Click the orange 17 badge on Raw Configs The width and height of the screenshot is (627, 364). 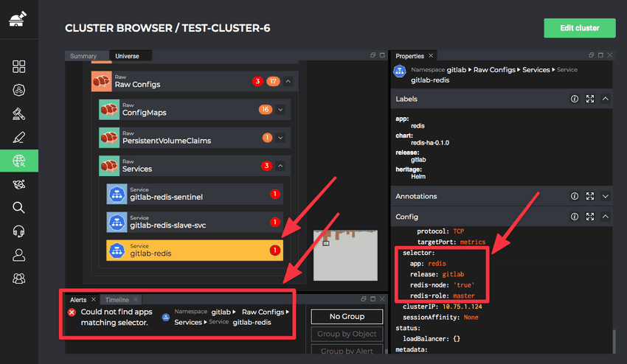coord(273,81)
